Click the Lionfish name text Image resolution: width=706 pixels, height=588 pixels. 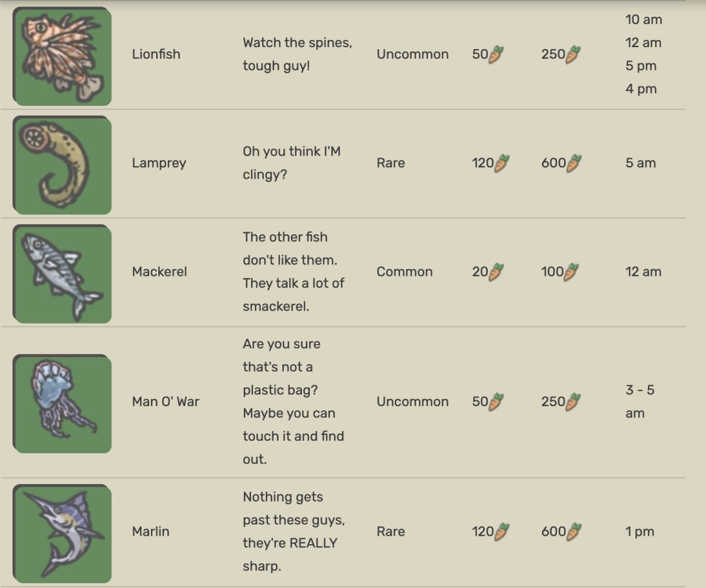tap(156, 54)
